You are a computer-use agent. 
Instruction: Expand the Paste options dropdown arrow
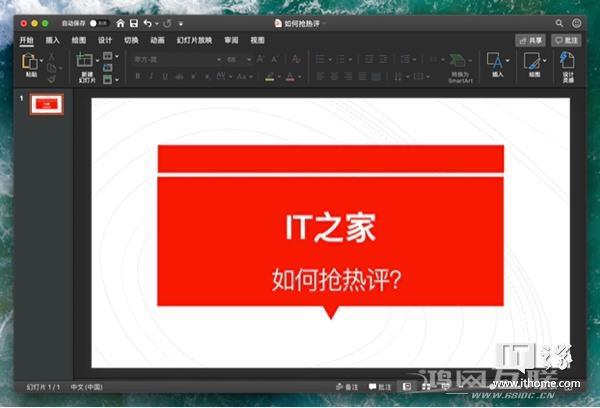coord(41,61)
